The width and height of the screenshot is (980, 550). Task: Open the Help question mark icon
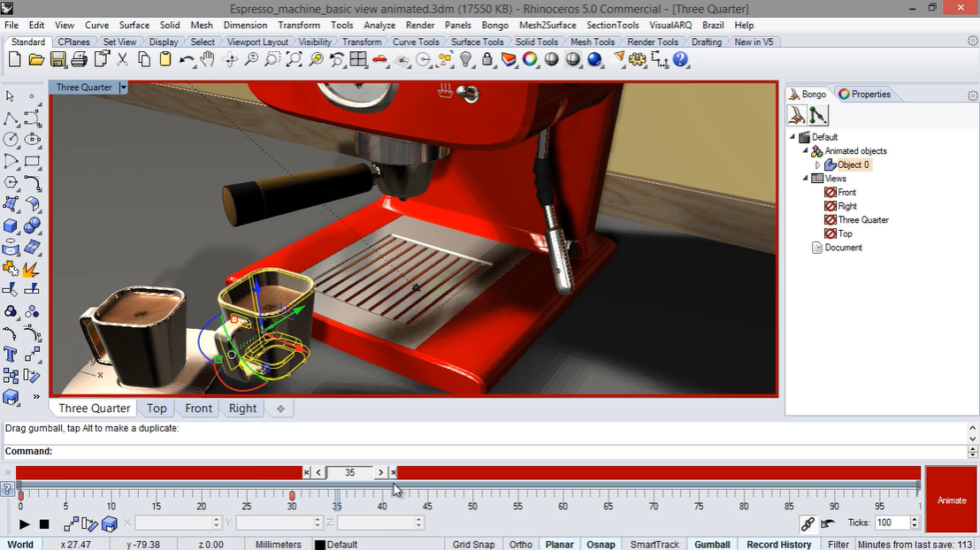[681, 59]
